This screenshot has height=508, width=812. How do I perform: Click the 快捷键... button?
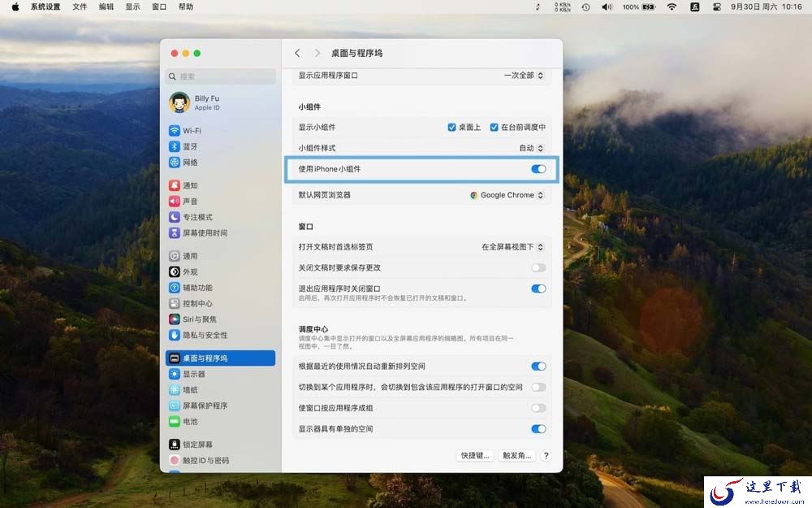coord(475,455)
